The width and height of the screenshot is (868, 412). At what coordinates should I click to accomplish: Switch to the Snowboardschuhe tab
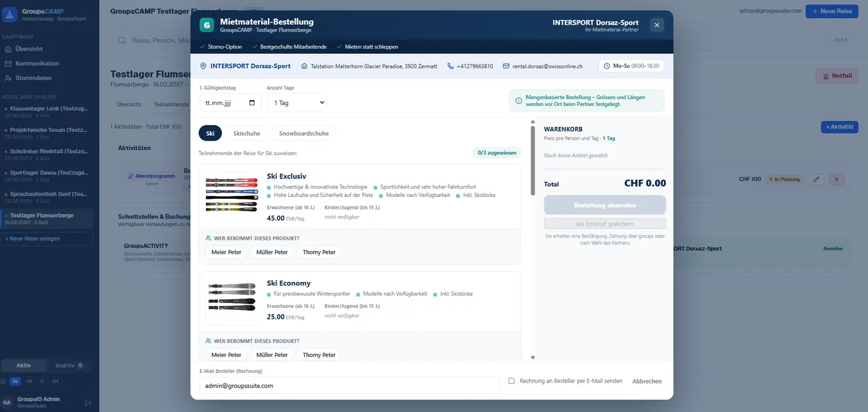click(304, 133)
